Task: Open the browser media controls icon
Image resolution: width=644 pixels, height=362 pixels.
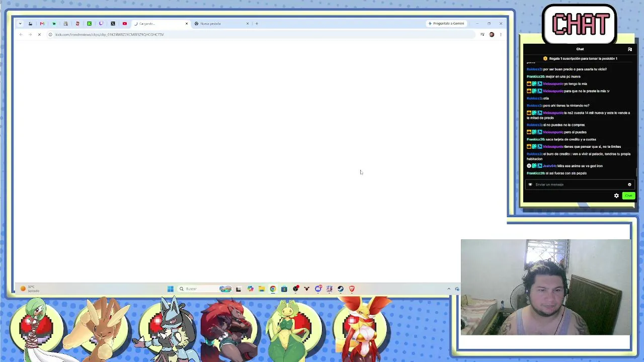Action: tap(482, 35)
